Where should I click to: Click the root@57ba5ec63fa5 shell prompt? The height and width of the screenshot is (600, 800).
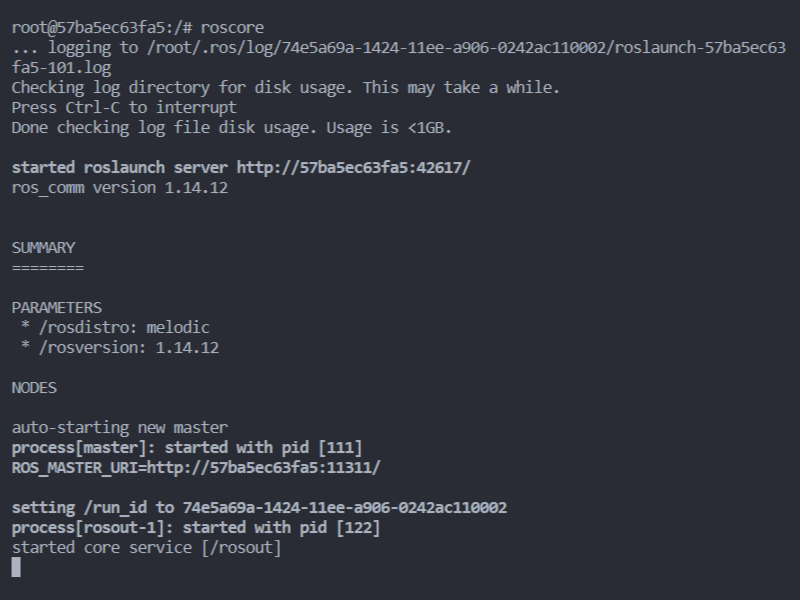(102, 28)
